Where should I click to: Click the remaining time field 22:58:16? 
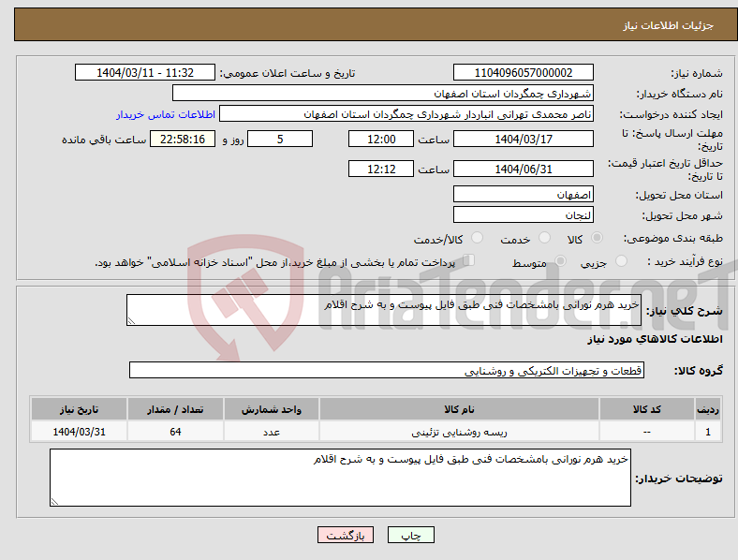(183, 139)
